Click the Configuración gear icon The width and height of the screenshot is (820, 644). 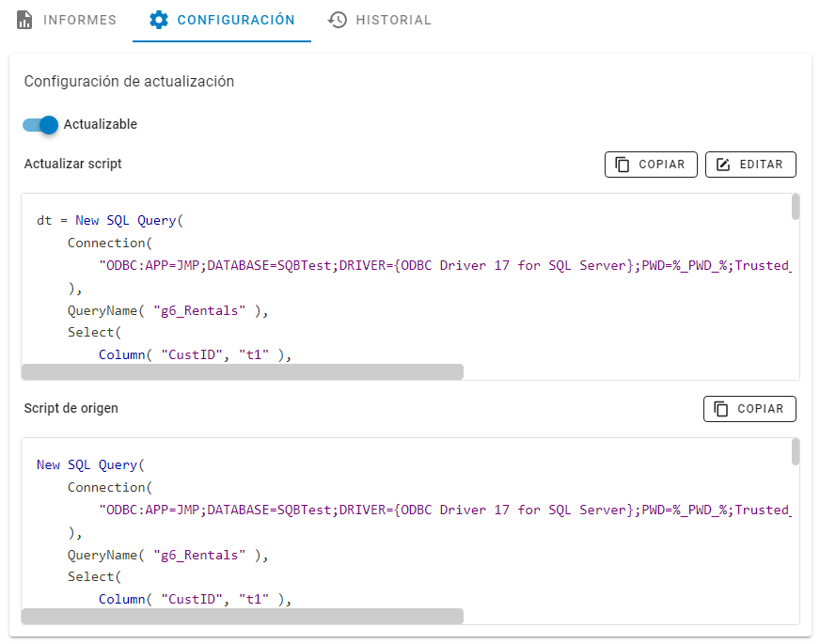159,20
